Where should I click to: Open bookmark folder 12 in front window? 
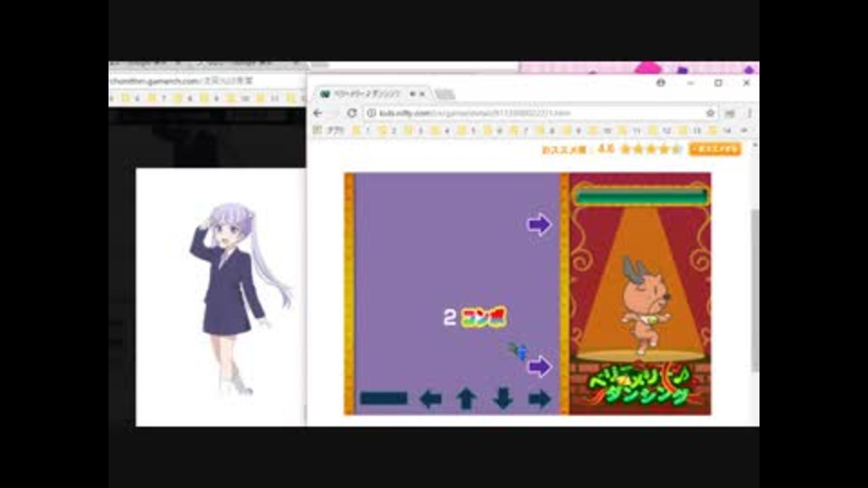tap(660, 130)
